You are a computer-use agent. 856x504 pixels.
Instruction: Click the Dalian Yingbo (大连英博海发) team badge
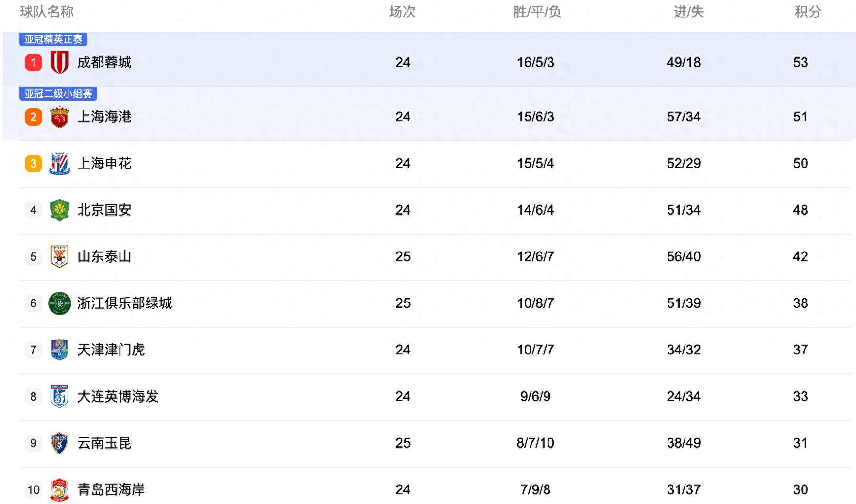pos(60,396)
